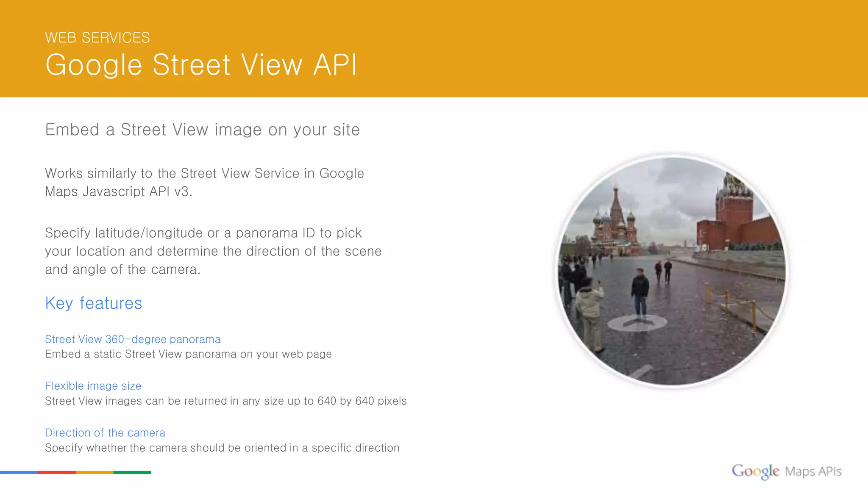Image resolution: width=868 pixels, height=488 pixels.
Task: Click 'Embed a Street View image on your site'
Action: [203, 130]
